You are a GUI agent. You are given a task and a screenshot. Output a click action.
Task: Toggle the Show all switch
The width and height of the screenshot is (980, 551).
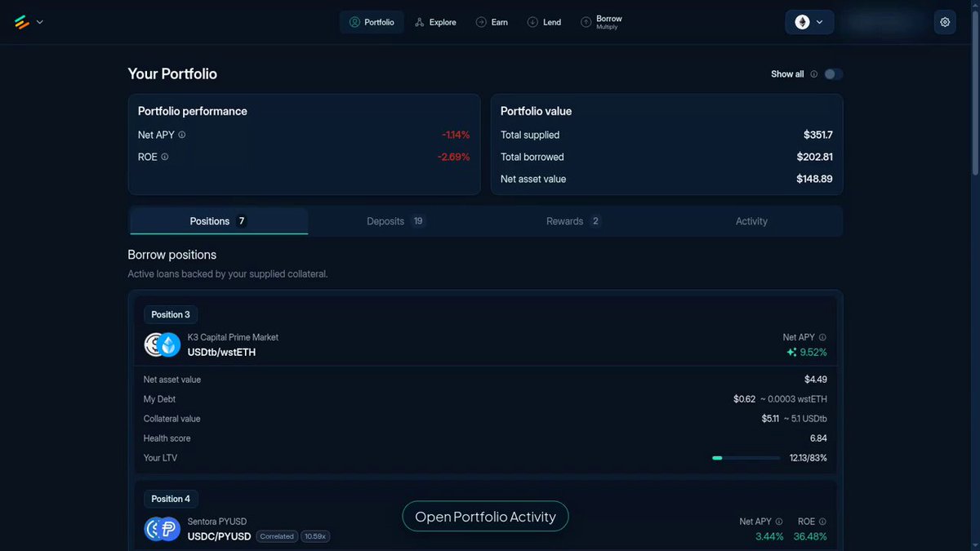833,74
